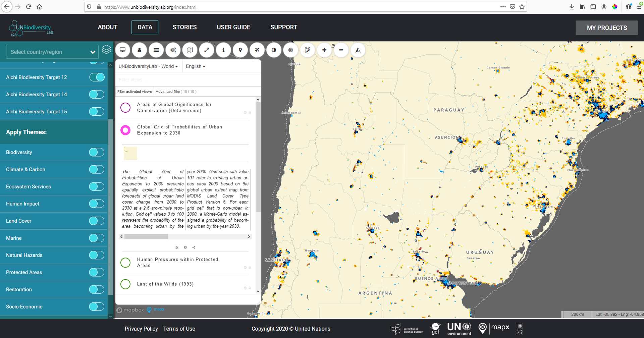The image size is (644, 338).
Task: Click the airplane icon in map toolbar
Action: pyautogui.click(x=257, y=50)
